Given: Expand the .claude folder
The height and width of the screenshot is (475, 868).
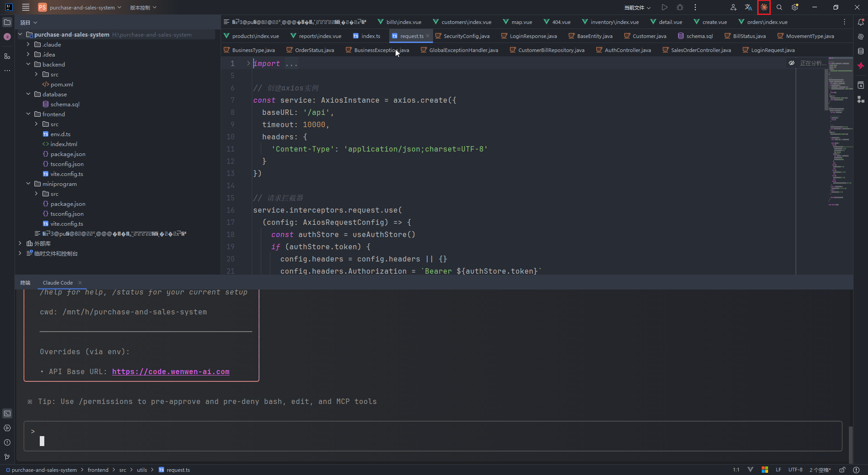Looking at the screenshot, I should point(28,44).
